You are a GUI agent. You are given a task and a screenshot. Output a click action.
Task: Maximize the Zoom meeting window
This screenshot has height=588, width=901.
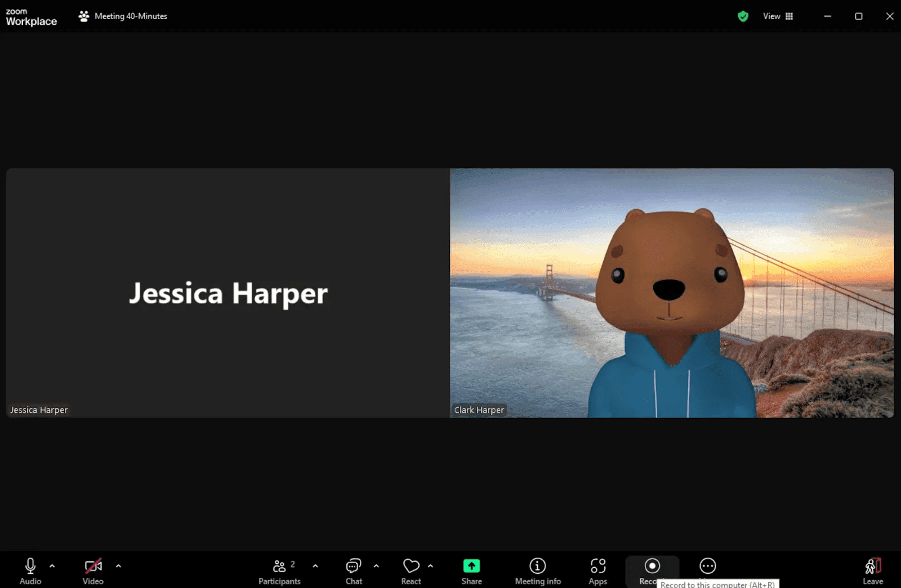point(859,16)
